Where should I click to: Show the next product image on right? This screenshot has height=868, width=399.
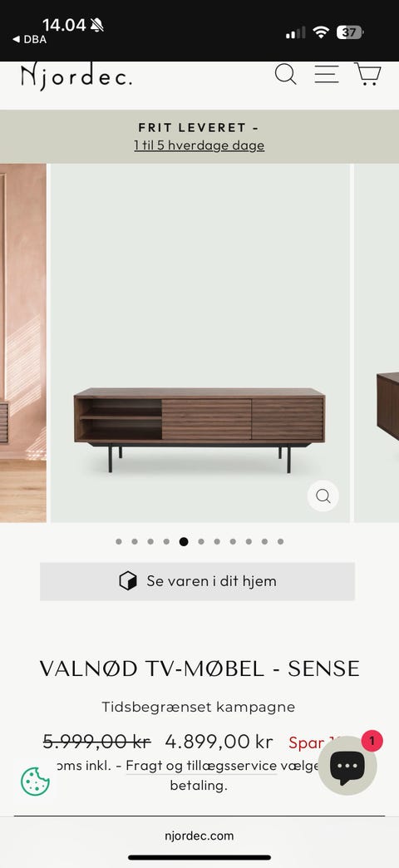click(x=377, y=343)
